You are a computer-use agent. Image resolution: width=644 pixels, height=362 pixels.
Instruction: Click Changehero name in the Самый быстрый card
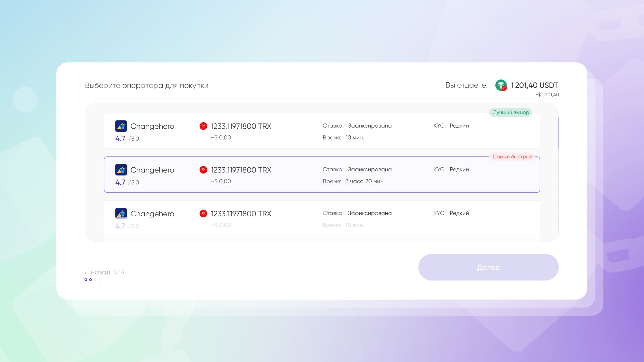[x=152, y=170]
